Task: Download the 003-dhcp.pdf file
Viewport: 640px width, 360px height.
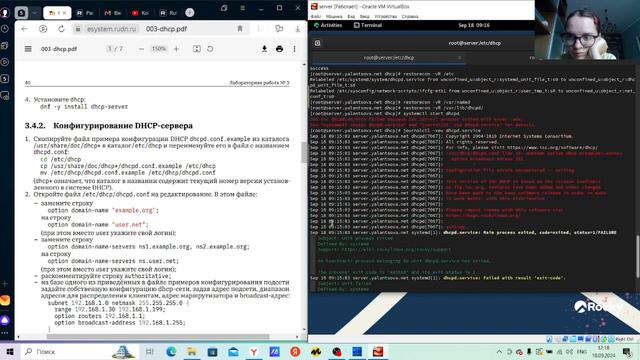Action: point(264,49)
